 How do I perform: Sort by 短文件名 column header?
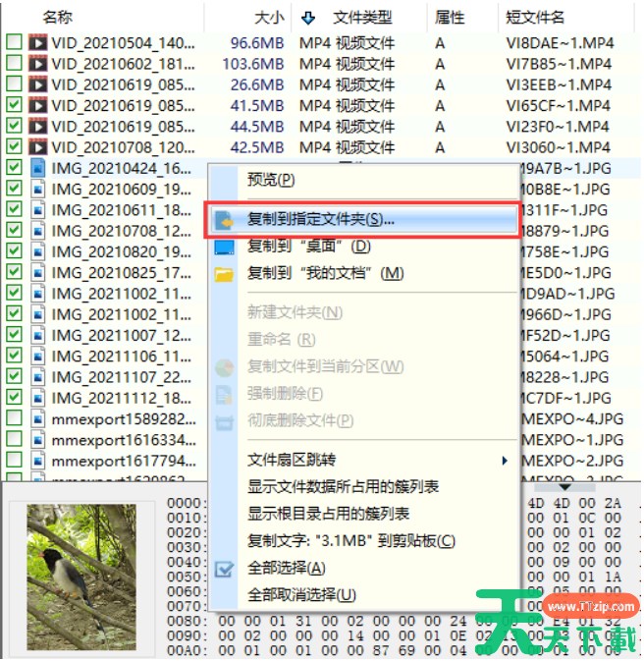pos(534,18)
